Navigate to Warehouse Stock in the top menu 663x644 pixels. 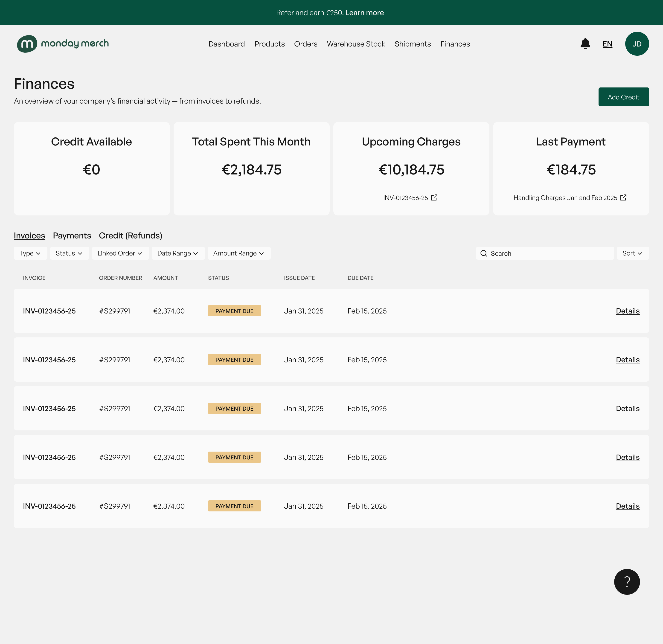click(356, 44)
